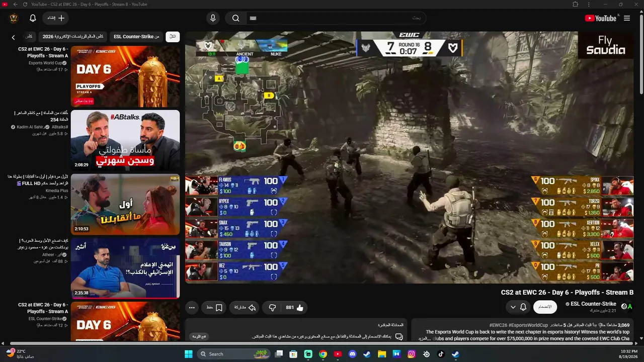Open the ABtalks Kadim Al Sahir thumbnail
Screen dimensions: 644x362
[x=125, y=140]
